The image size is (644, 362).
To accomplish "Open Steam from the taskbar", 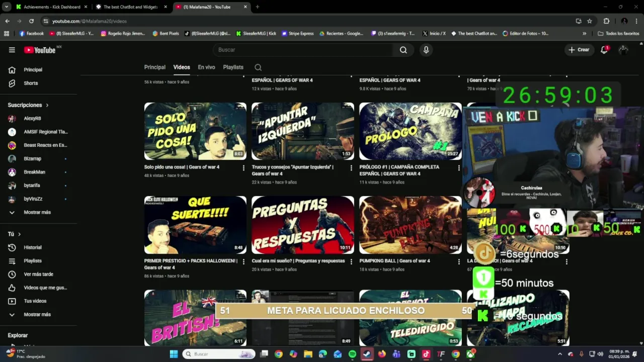I will click(x=367, y=354).
